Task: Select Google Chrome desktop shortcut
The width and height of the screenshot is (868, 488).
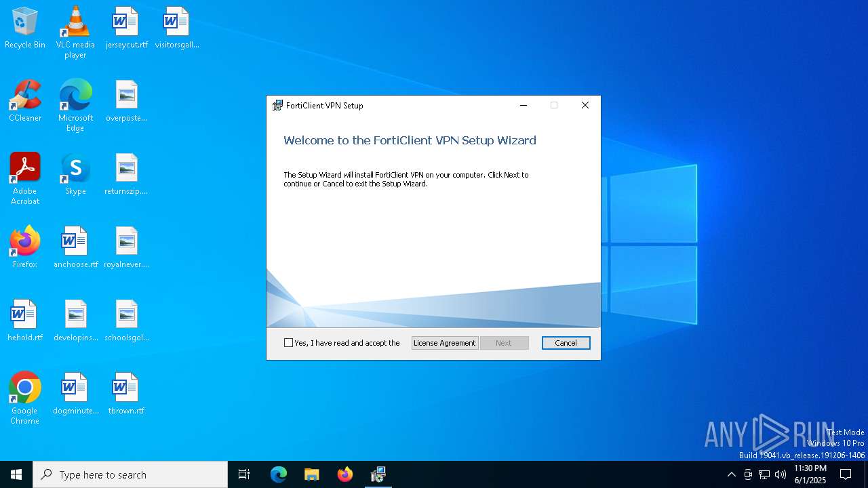Action: click(25, 399)
